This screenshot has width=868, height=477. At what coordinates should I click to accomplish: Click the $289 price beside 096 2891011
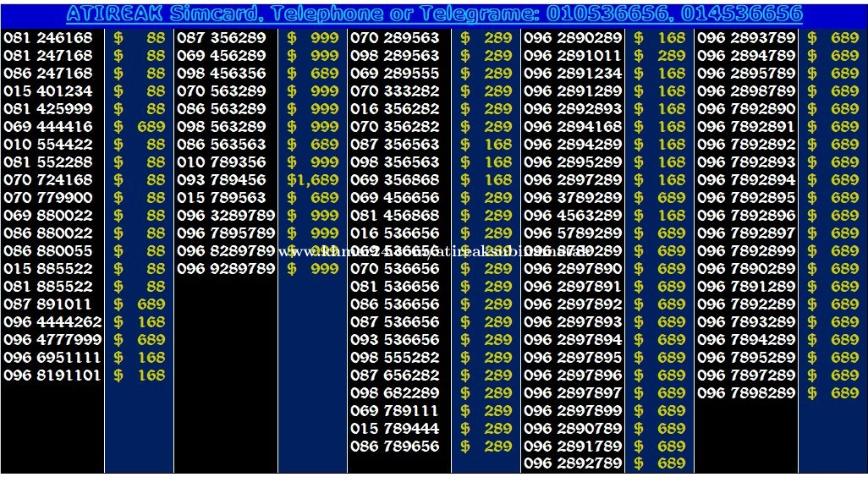[659, 56]
